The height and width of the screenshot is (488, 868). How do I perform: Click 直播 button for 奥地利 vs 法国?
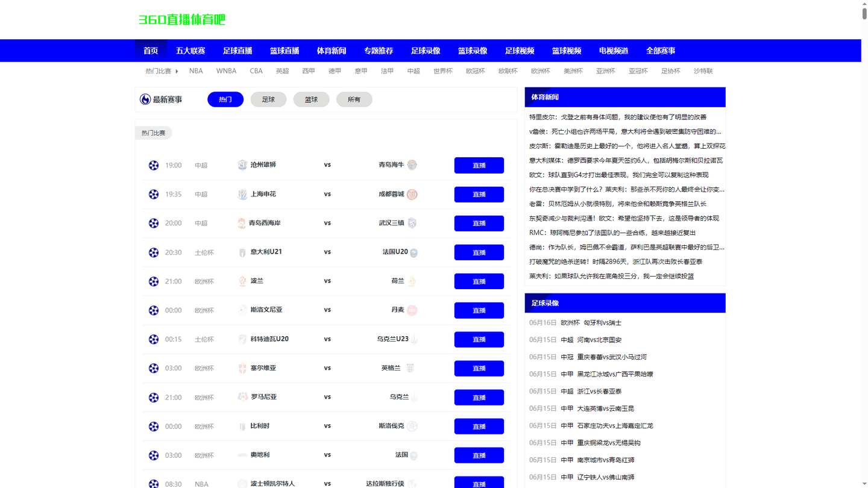(x=479, y=455)
